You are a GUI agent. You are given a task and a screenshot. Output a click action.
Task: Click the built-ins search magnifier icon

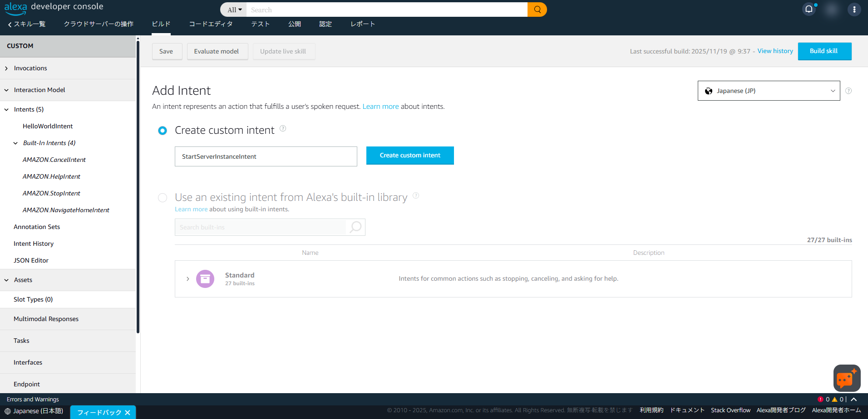356,227
